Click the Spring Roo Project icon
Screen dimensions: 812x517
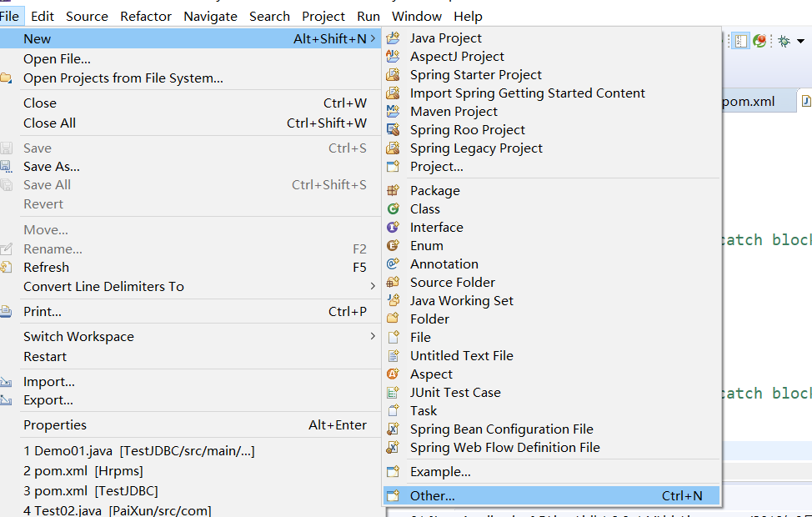pyautogui.click(x=393, y=129)
